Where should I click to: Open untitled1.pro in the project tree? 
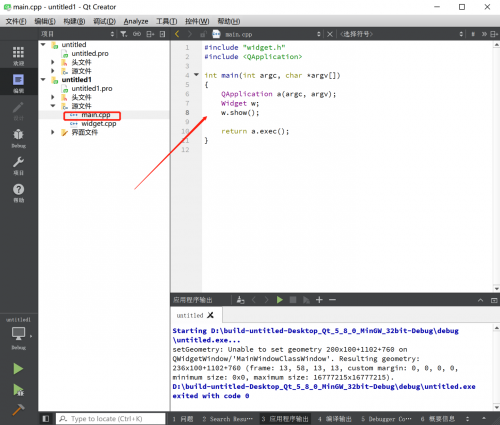tap(92, 88)
